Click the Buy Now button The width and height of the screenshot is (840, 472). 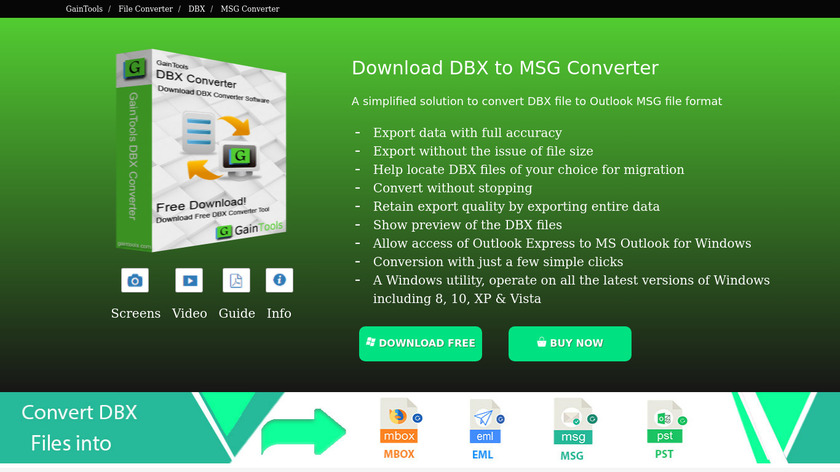tap(570, 343)
